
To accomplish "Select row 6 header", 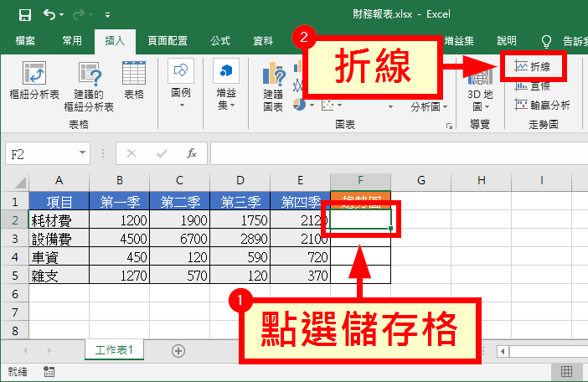I will click(x=14, y=294).
